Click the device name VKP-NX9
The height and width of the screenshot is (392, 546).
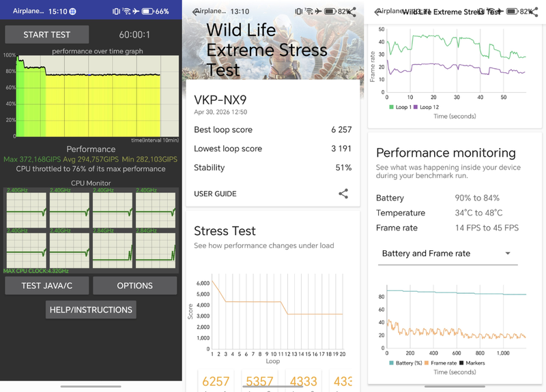click(x=220, y=100)
